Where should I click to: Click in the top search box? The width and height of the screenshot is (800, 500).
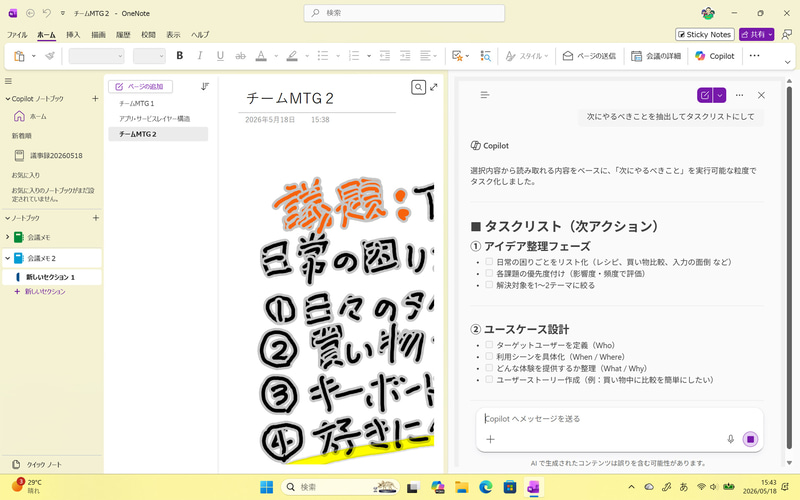tap(404, 13)
